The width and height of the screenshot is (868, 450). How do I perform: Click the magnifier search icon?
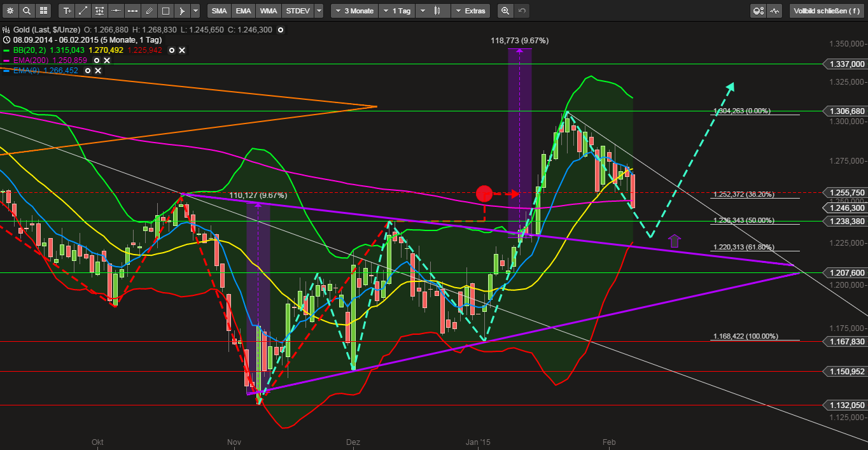(x=27, y=11)
